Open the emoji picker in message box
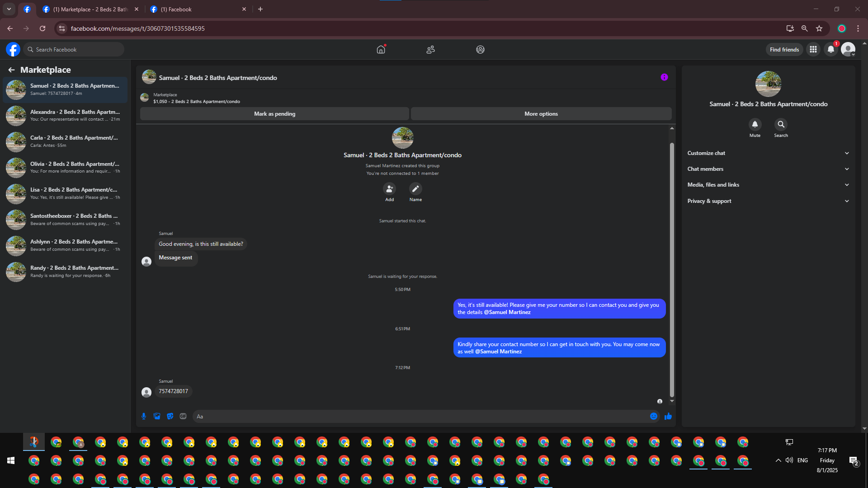This screenshot has width=868, height=488. coord(654,416)
